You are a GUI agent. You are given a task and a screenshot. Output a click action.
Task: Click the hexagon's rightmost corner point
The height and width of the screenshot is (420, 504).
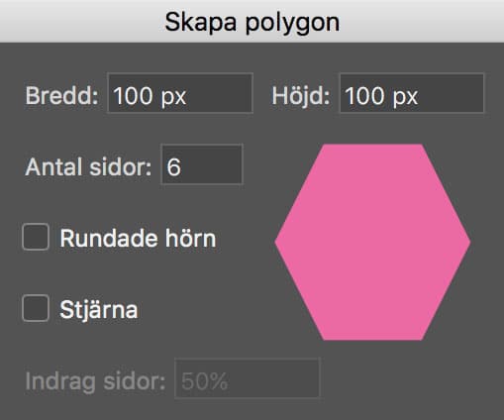(x=468, y=242)
